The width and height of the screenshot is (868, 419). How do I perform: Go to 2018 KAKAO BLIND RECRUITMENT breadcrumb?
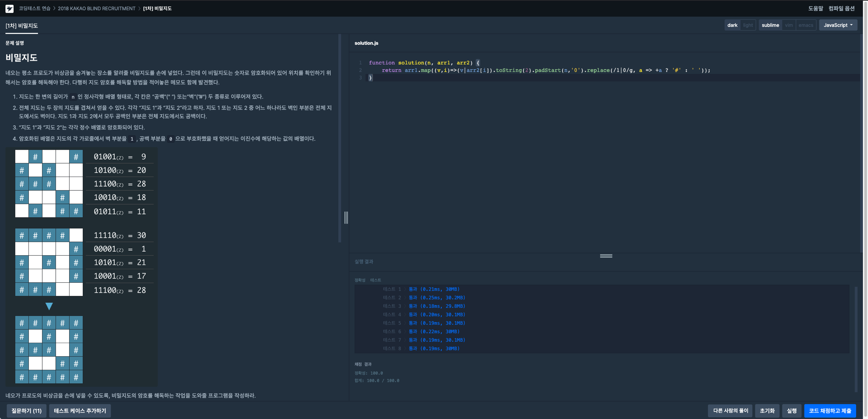click(96, 8)
